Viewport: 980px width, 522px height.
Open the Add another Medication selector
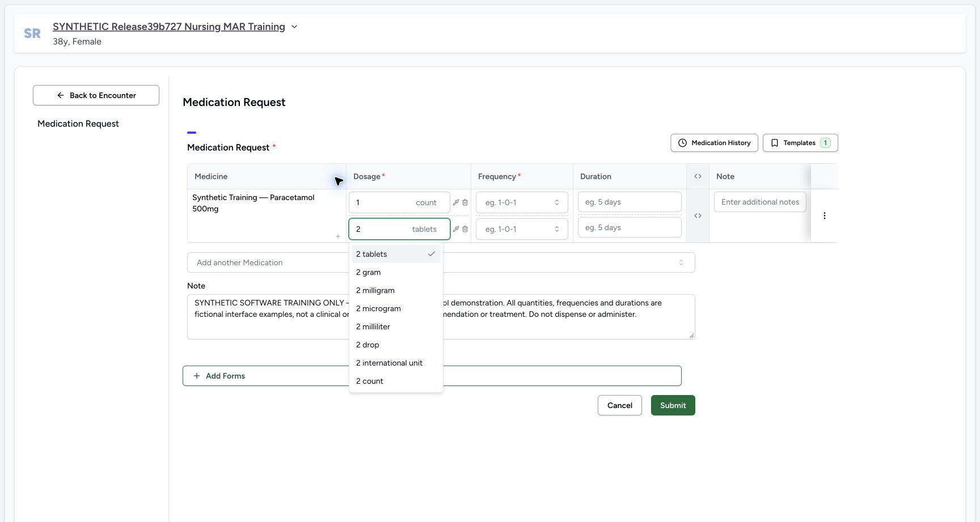coord(441,262)
